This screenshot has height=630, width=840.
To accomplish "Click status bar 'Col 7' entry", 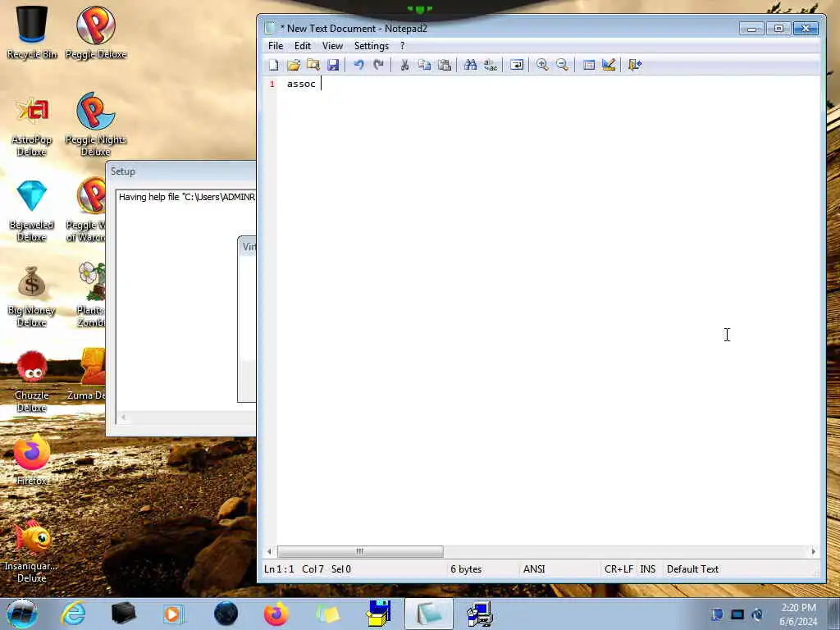I will click(x=313, y=569).
